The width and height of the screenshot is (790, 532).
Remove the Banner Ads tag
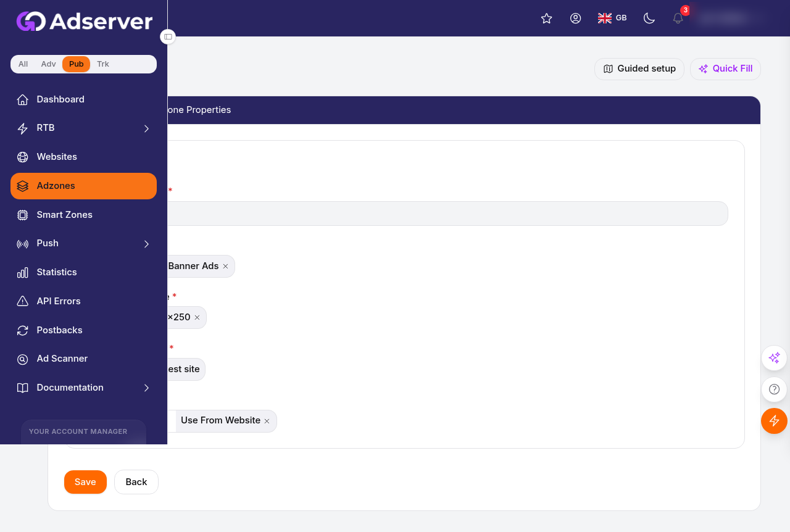pyautogui.click(x=225, y=266)
